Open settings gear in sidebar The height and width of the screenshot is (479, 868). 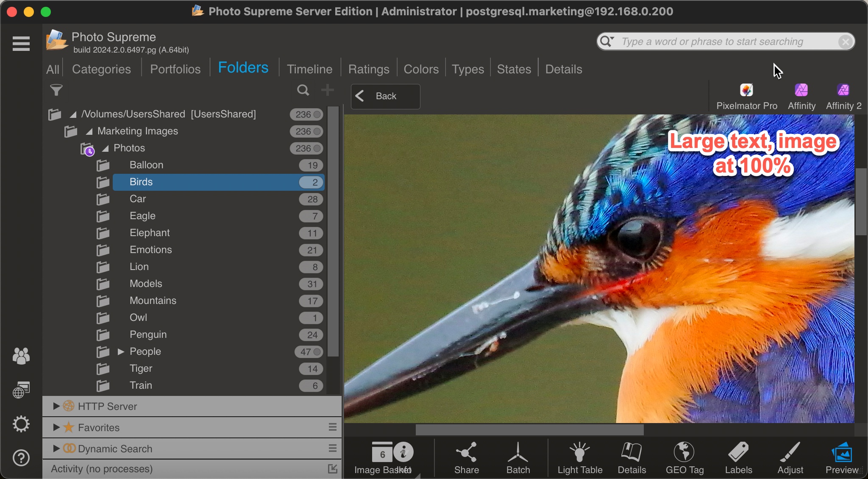click(21, 424)
